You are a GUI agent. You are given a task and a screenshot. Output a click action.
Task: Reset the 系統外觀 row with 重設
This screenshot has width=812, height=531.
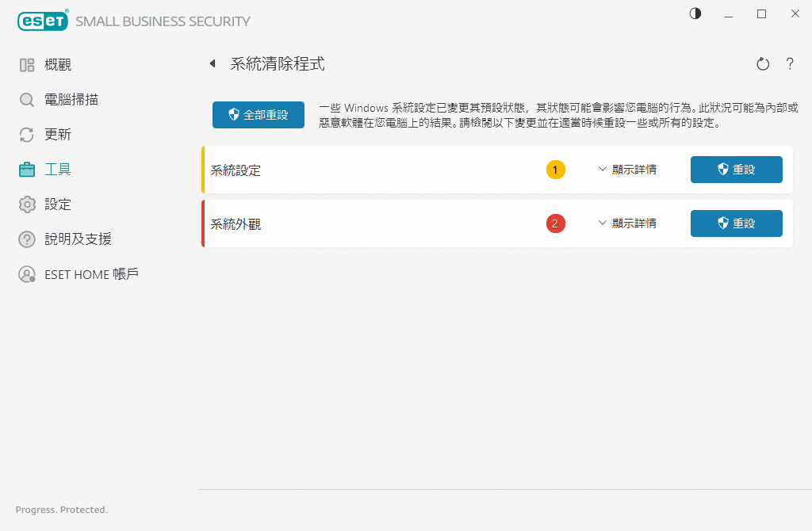pos(736,223)
